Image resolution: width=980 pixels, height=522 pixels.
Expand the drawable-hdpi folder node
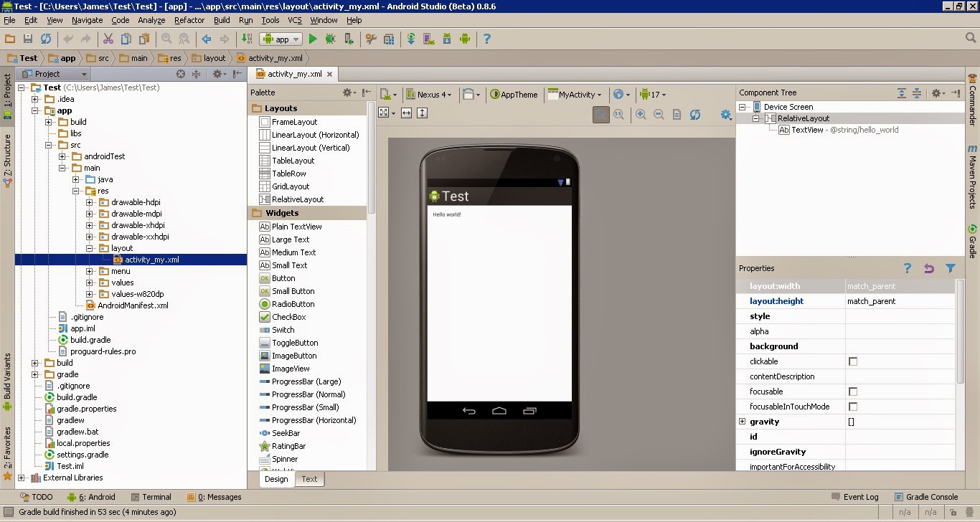pos(90,202)
